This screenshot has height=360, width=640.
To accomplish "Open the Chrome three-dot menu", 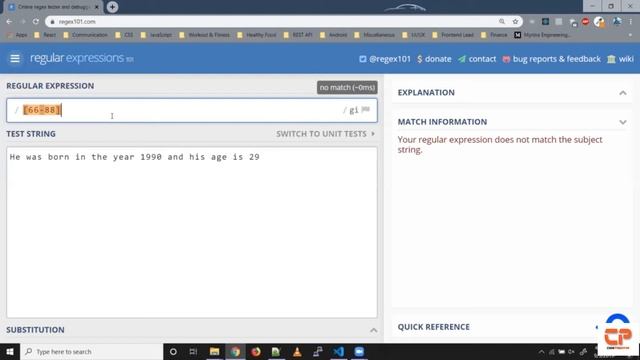I will pos(631,22).
